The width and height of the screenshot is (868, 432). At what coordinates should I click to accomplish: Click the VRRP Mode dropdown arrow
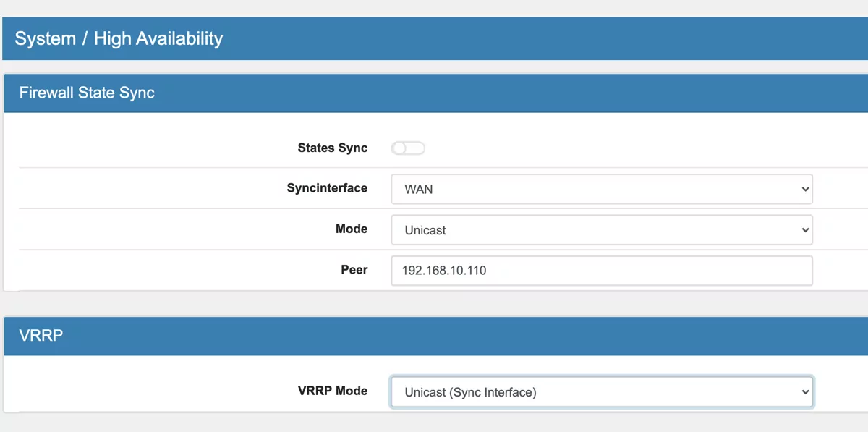(805, 391)
